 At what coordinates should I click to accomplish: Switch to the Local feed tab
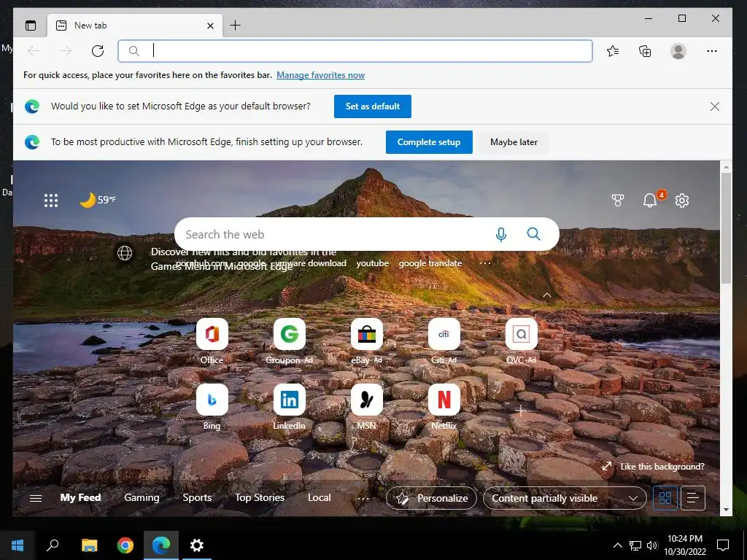[320, 497]
